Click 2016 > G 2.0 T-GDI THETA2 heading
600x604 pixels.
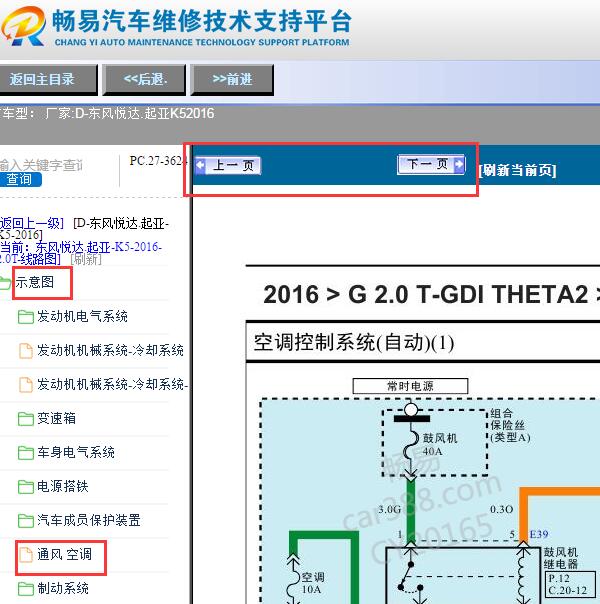pos(431,294)
